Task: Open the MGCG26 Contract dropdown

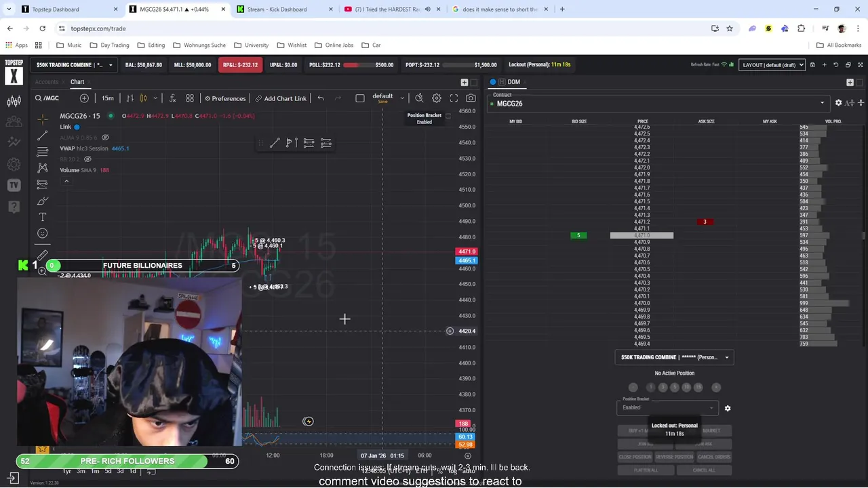Action: (658, 103)
